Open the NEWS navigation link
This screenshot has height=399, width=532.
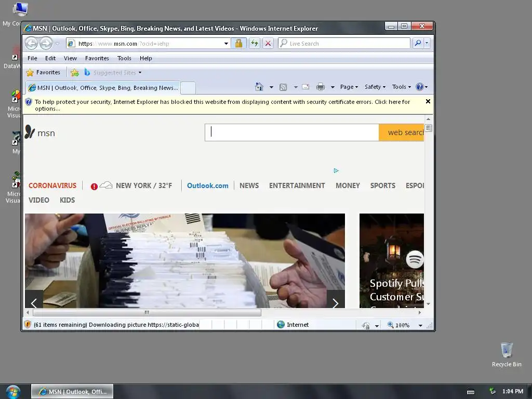click(249, 185)
